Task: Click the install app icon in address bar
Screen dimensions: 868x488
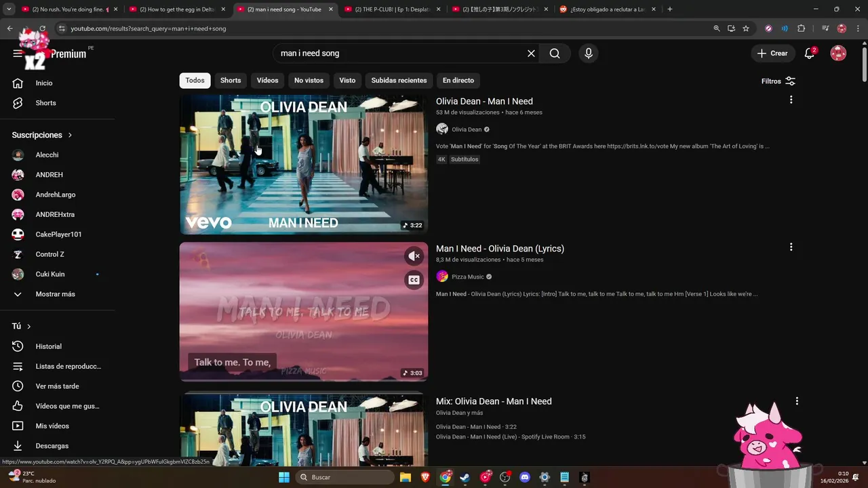Action: 731,28
